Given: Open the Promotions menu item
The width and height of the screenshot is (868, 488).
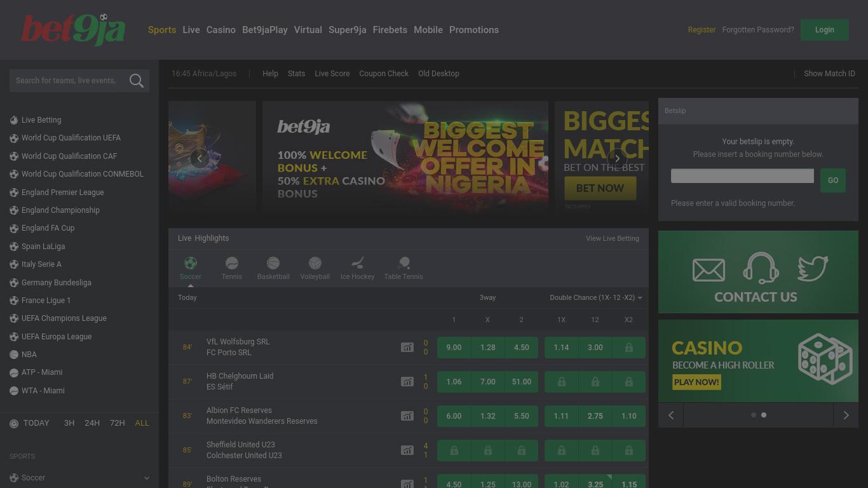Looking at the screenshot, I should (x=474, y=30).
